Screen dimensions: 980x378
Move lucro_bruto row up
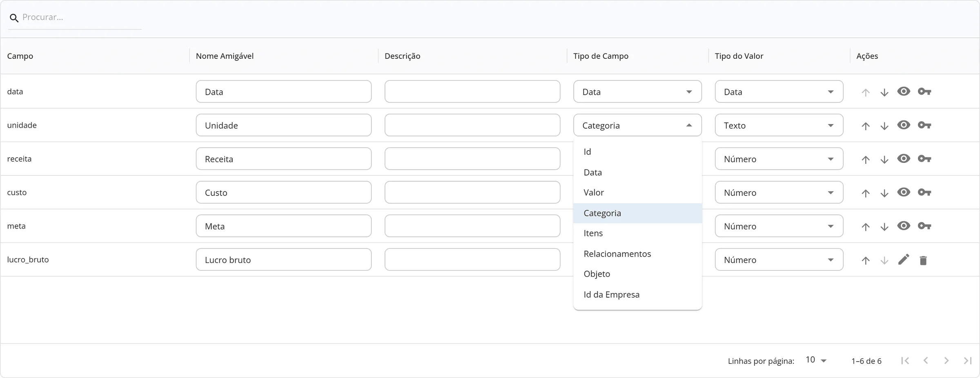866,260
